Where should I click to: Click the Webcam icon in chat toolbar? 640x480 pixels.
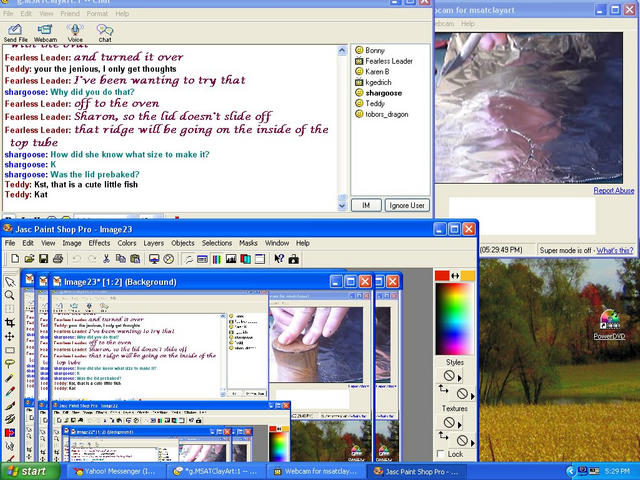point(45,33)
